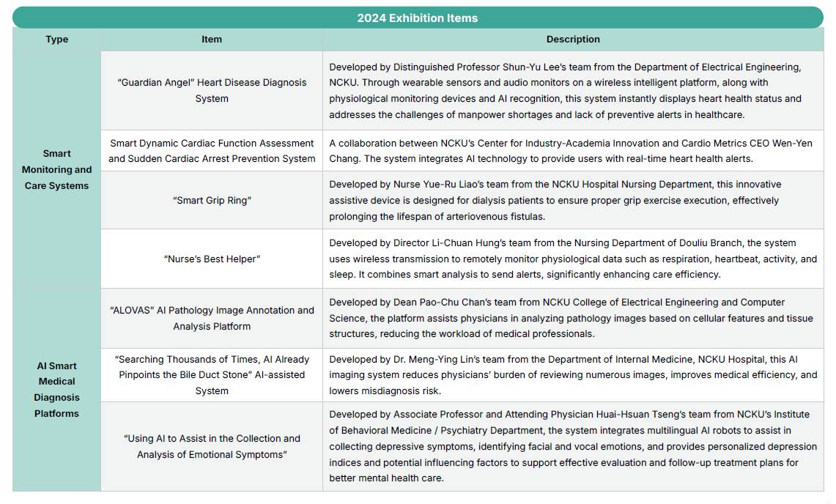Click the "Smart Grip Ring" item cell
Image resolution: width=836 pixels, height=504 pixels.
pos(212,201)
